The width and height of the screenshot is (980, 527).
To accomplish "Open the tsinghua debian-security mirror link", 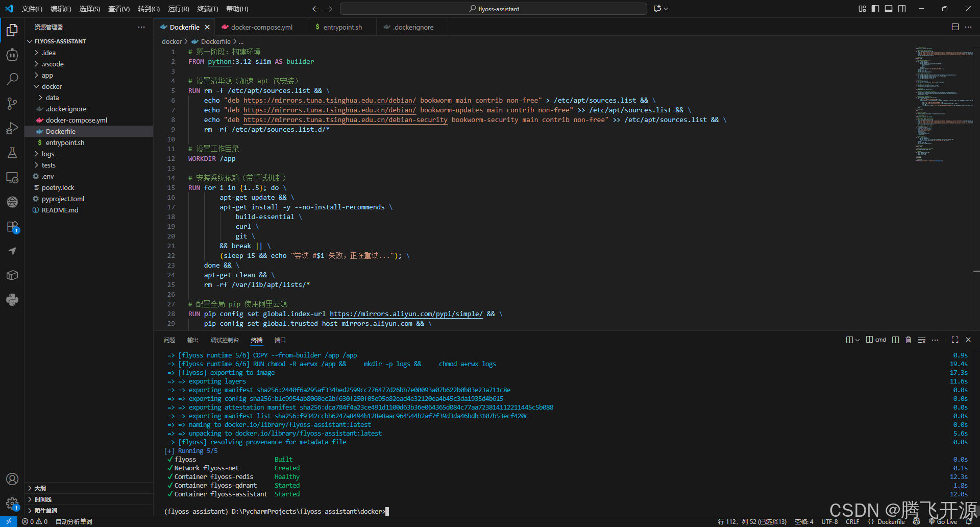I will pos(346,120).
